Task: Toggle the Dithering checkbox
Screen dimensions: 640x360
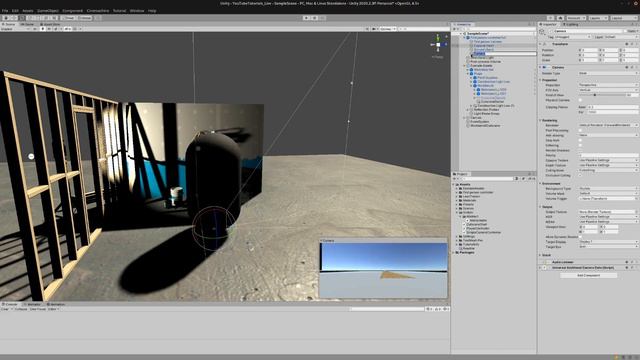Action: tap(580, 145)
